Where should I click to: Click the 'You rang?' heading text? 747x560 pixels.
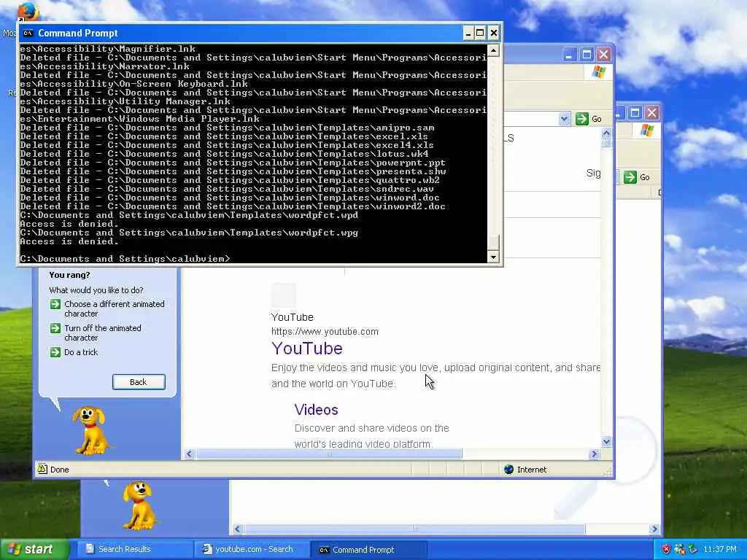point(69,275)
